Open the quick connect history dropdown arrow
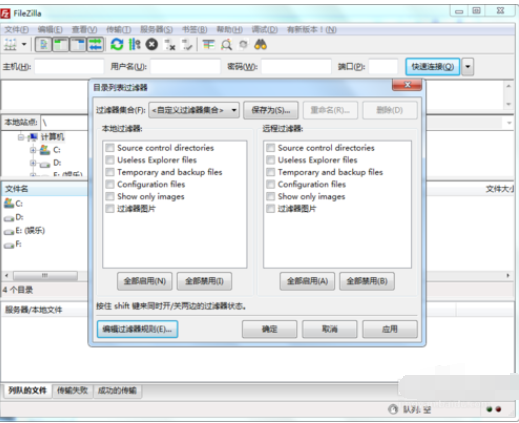 click(468, 66)
